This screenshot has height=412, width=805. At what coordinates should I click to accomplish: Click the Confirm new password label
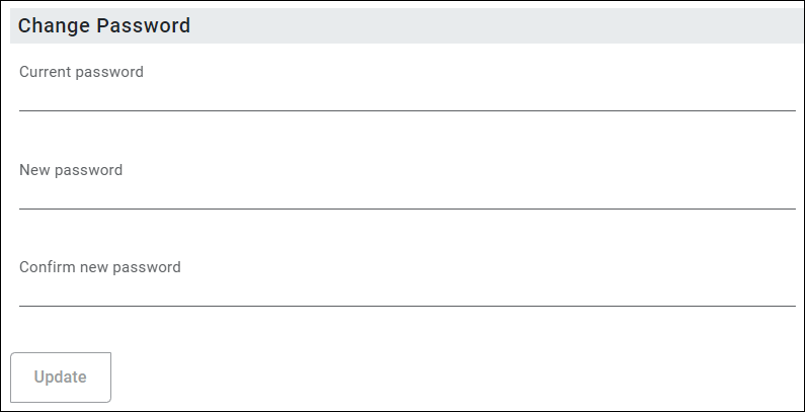100,267
